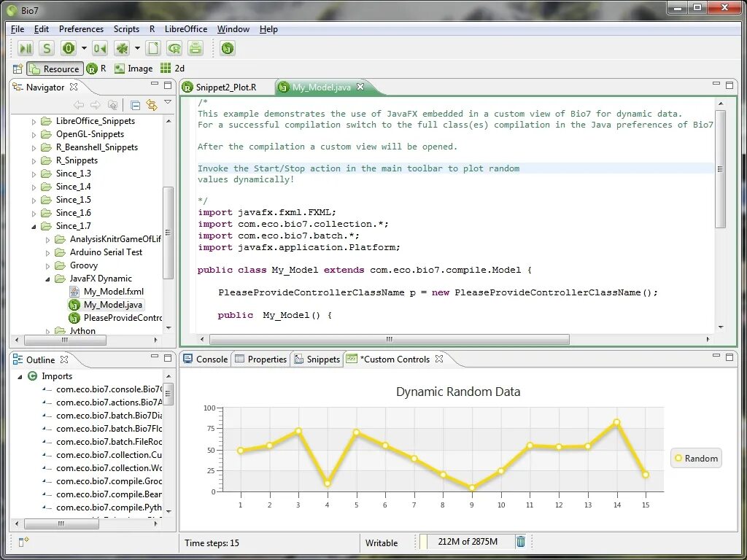Viewport: 747px width, 560px height.
Task: Select the Groovy folder
Action: (83, 265)
